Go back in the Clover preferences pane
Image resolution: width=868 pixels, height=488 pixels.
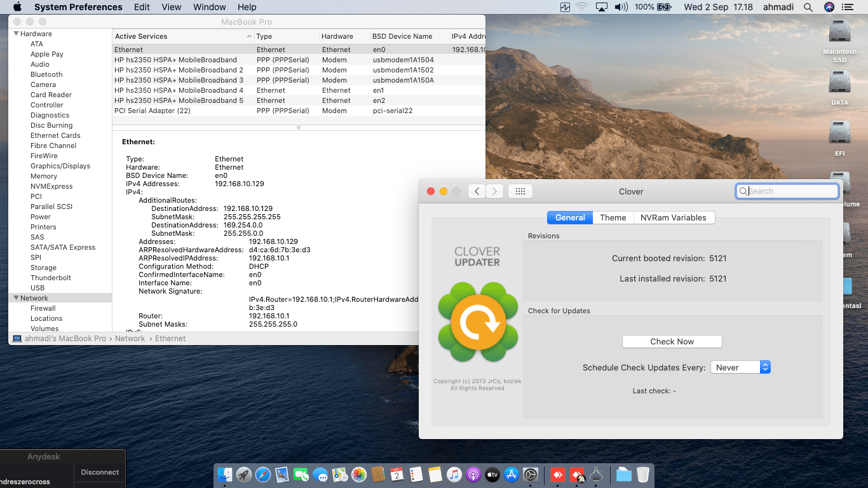(477, 191)
